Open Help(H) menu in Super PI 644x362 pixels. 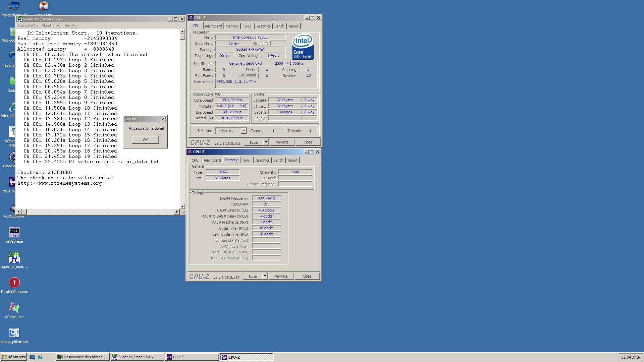pos(70,25)
